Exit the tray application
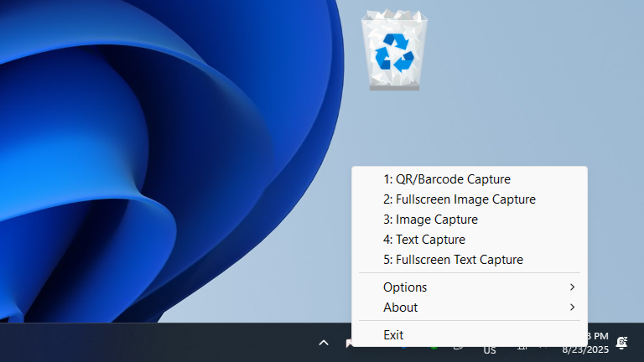The height and width of the screenshot is (362, 644). click(470, 335)
